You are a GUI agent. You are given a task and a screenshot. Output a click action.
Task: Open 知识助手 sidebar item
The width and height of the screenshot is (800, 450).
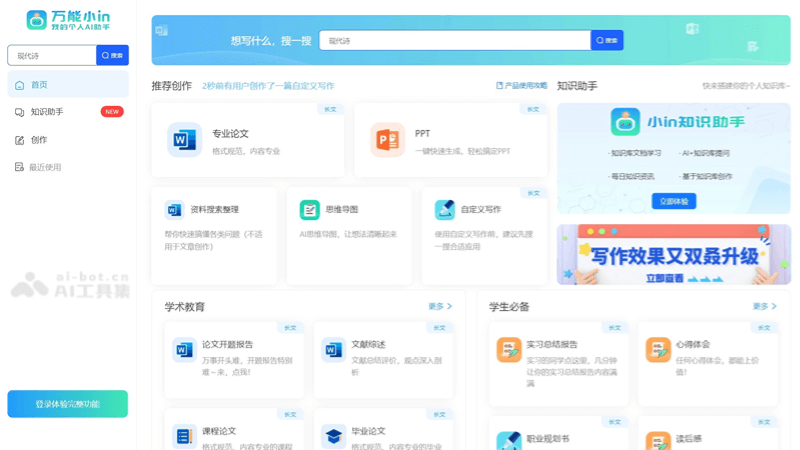[46, 112]
